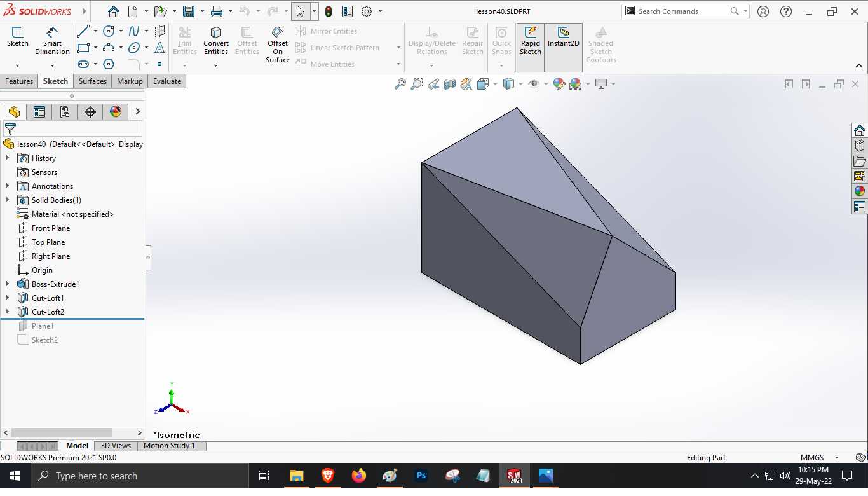Switch to the Markup tab
This screenshot has width=868, height=496.
130,81
